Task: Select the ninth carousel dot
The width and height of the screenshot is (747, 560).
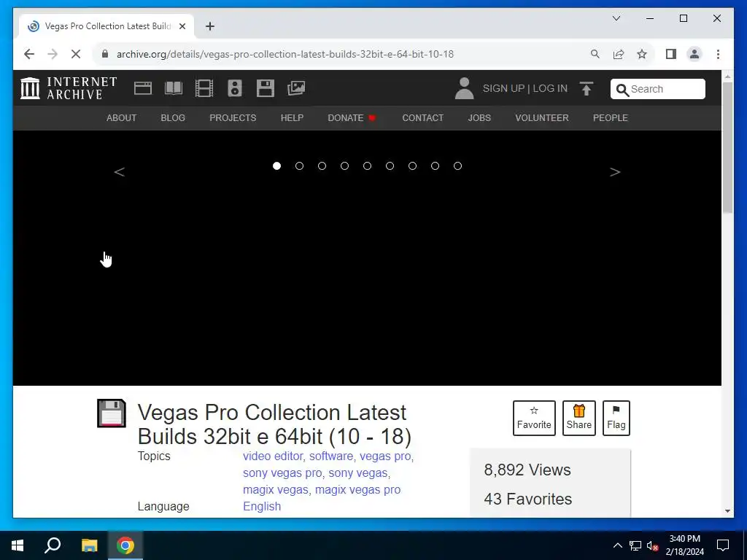Action: point(458,166)
